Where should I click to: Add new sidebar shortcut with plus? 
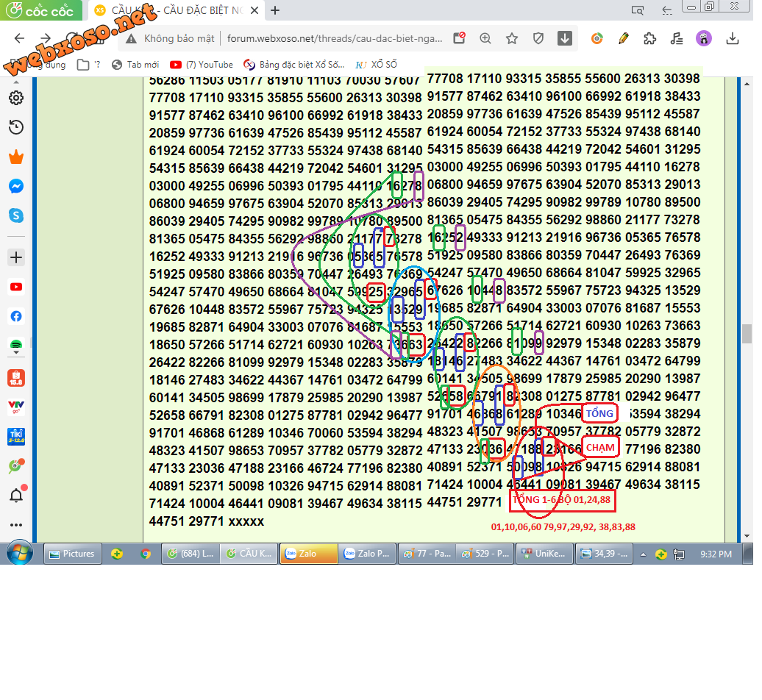click(16, 257)
